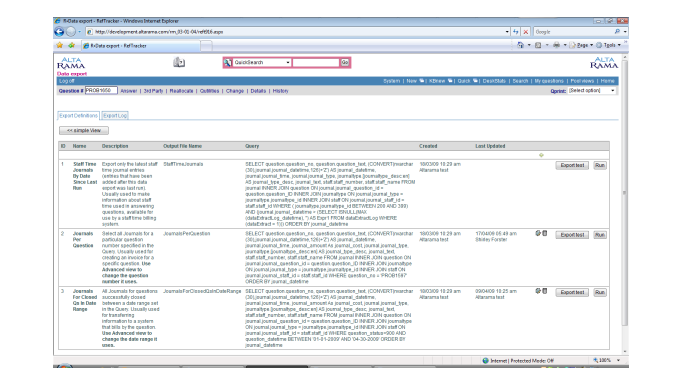
Task: Click Run for Staff Time Journals row
Action: coord(600,165)
